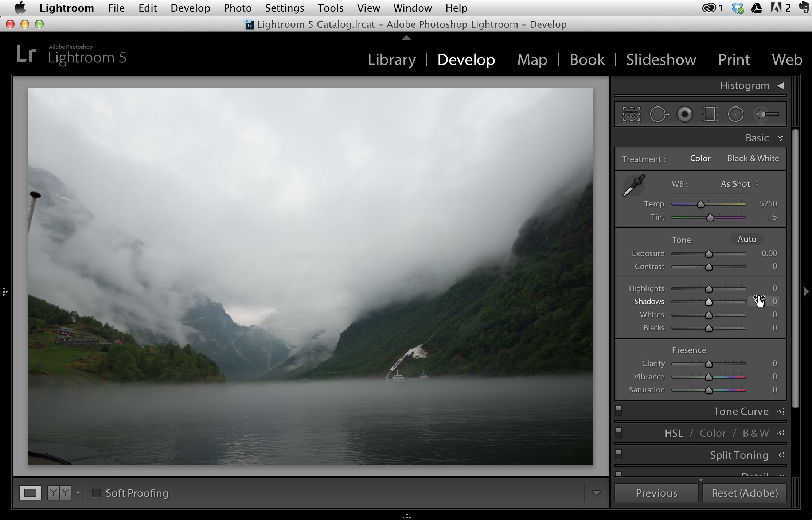The image size is (812, 520).
Task: Open the Photo menu
Action: tap(238, 8)
